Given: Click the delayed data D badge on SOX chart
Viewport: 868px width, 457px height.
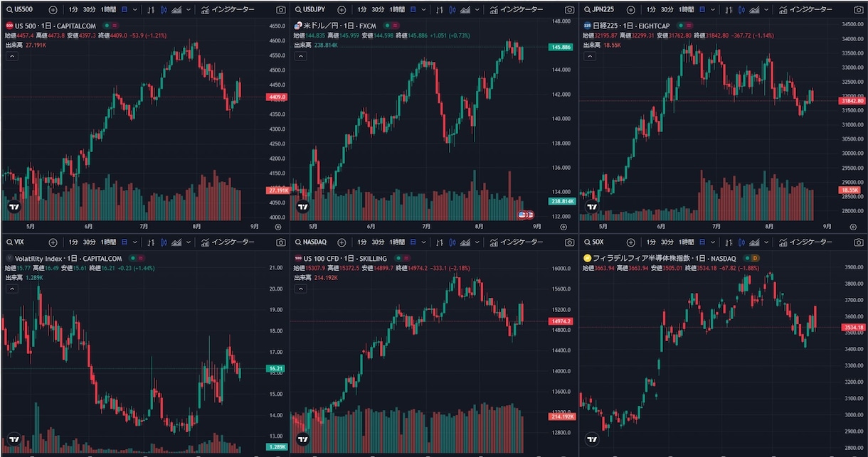Looking at the screenshot, I should coord(755,258).
